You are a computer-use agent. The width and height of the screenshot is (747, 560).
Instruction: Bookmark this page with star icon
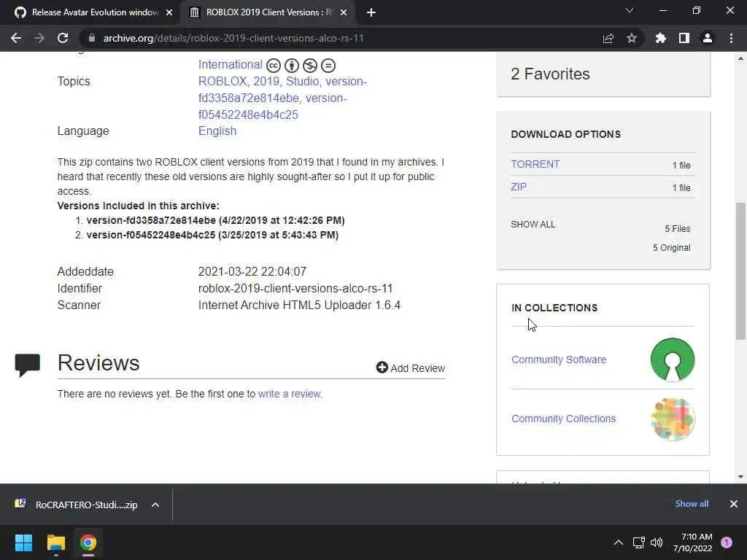click(x=631, y=38)
